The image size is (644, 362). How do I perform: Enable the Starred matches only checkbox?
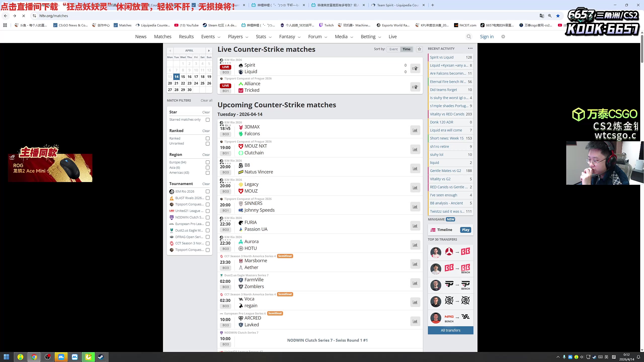(x=208, y=120)
